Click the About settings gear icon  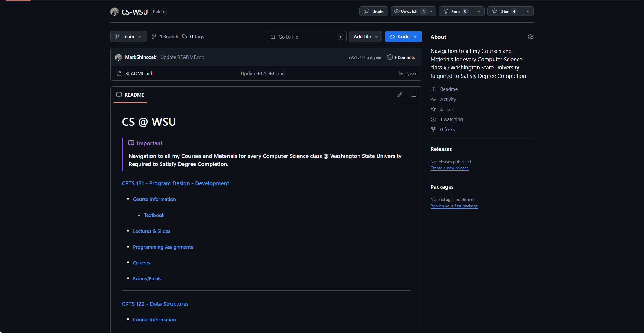[531, 37]
